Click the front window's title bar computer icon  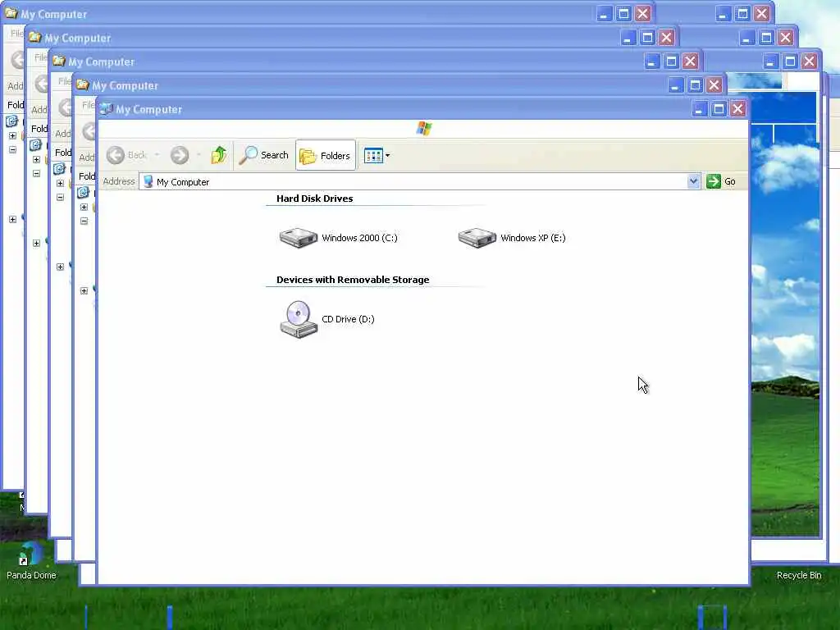coord(106,109)
